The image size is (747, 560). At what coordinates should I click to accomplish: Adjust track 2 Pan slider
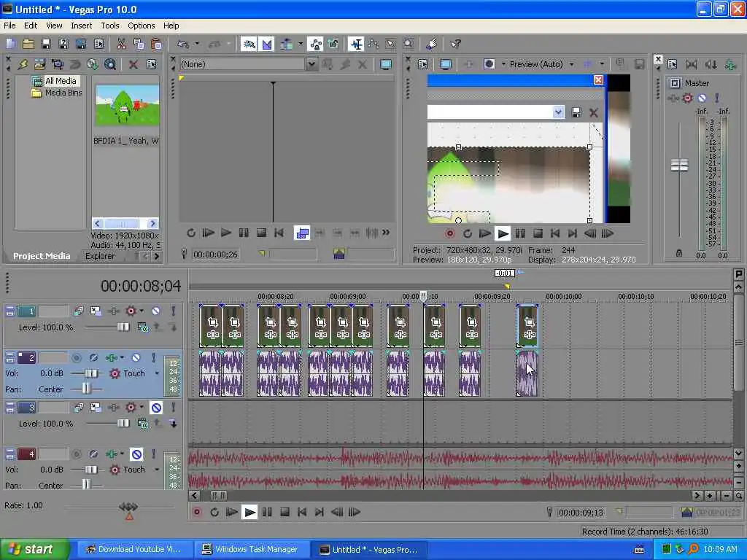pyautogui.click(x=86, y=389)
